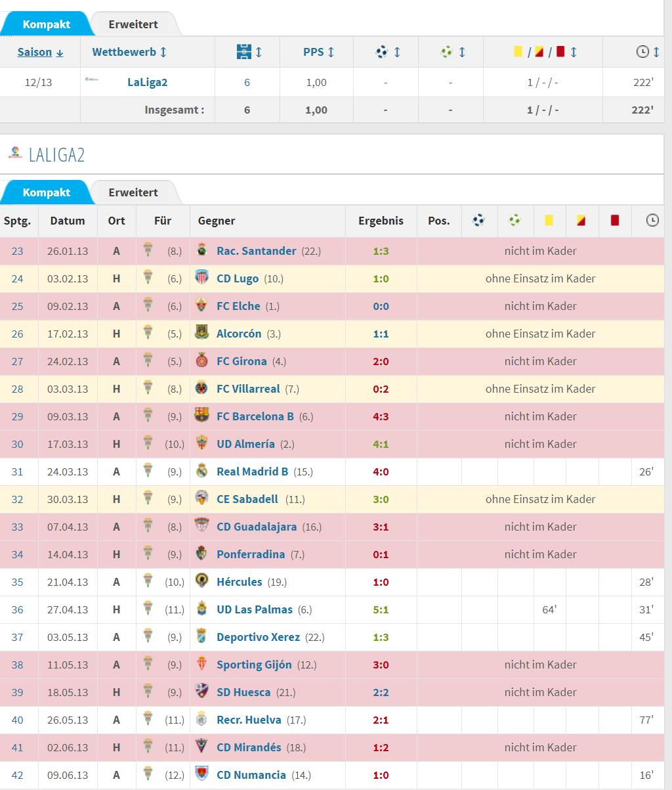The image size is (672, 790).
Task: Click FC Barcelona B crest icon
Action: [202, 416]
